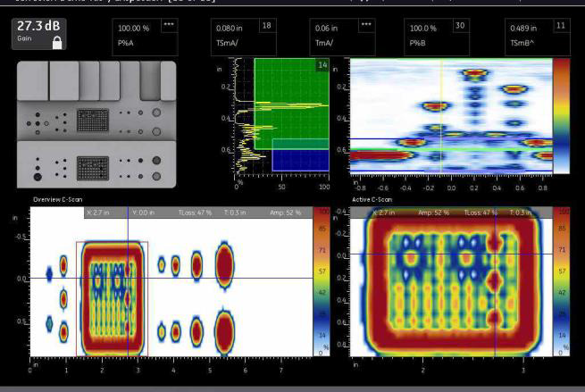Click the Active C-Scan color scale bar

[x=562, y=281]
